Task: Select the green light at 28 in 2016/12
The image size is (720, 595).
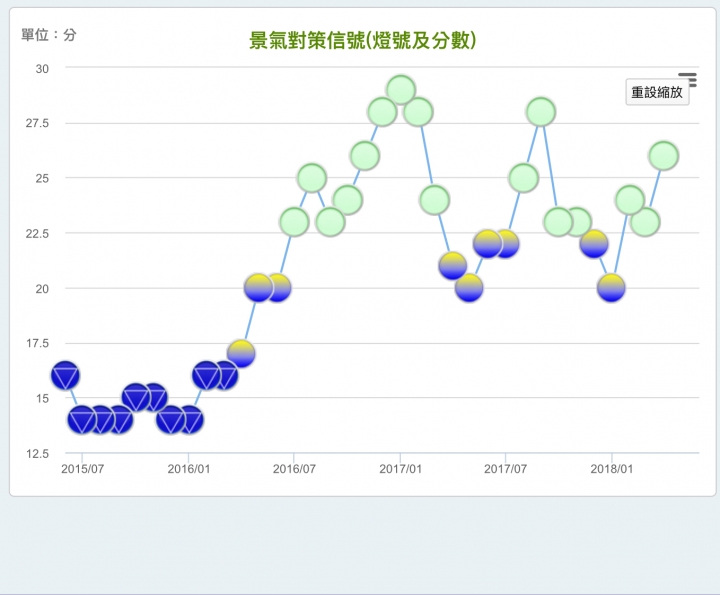Action: (382, 112)
